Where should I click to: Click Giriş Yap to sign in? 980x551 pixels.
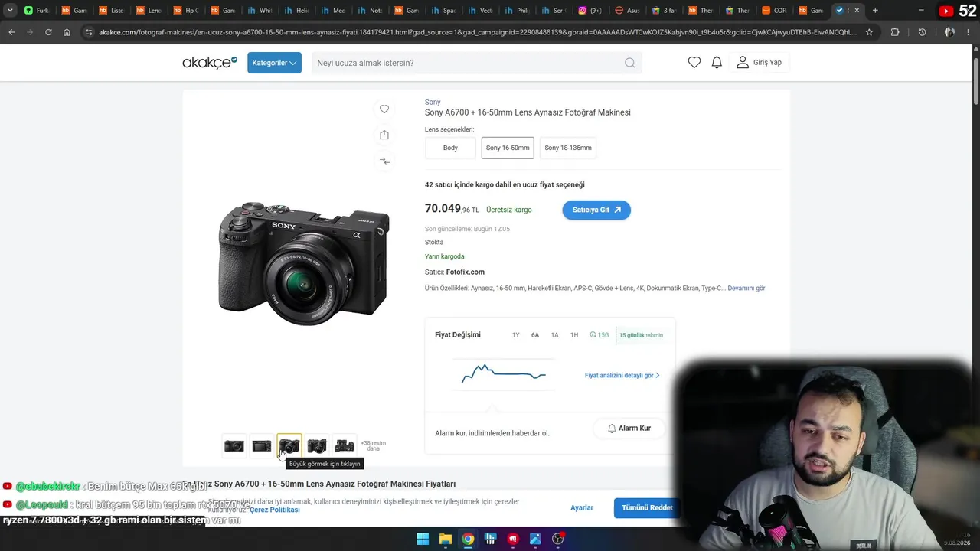pyautogui.click(x=759, y=63)
